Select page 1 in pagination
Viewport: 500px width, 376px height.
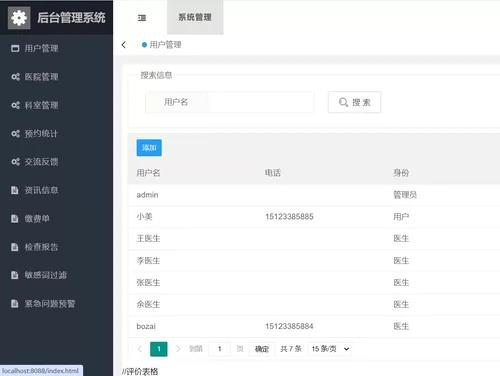pyautogui.click(x=159, y=349)
